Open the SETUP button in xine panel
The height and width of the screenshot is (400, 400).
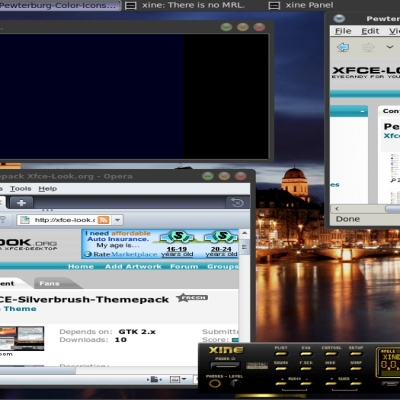[x=356, y=354]
